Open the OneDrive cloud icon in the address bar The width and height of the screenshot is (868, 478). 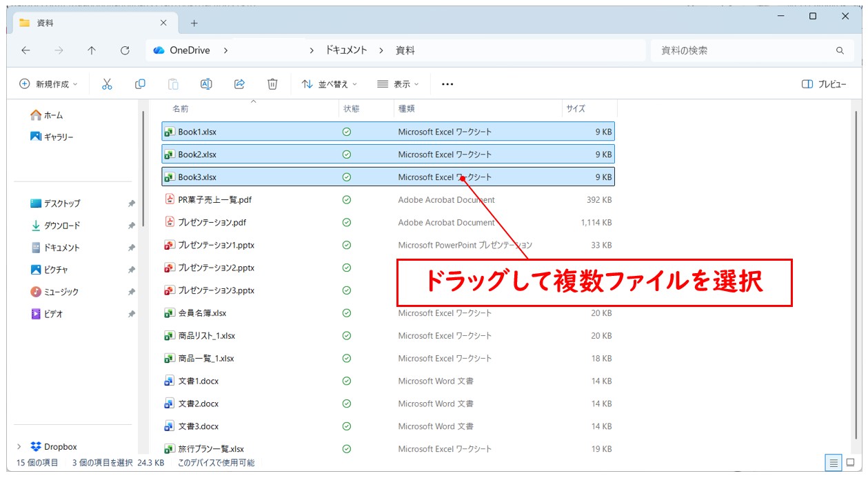(159, 50)
